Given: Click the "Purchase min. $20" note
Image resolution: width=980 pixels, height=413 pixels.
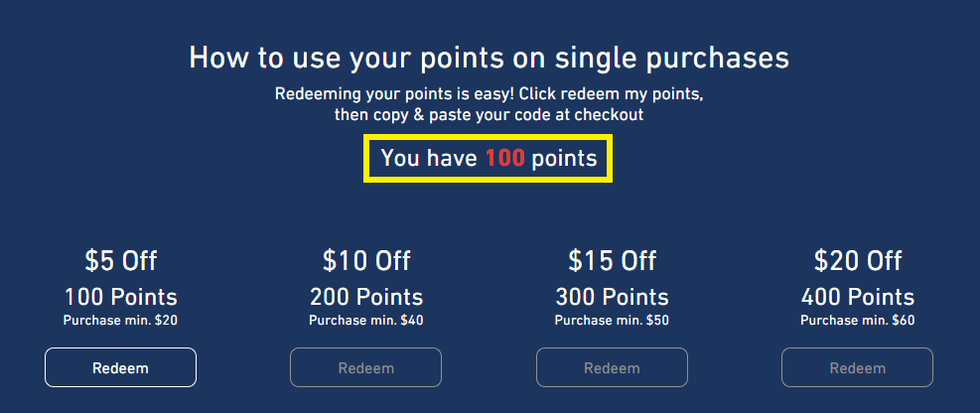Looking at the screenshot, I should 120,321.
